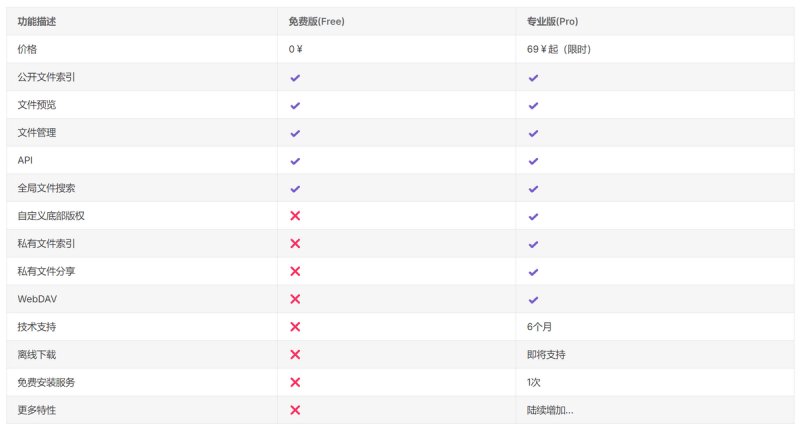Click the 功能描述 header cell
This screenshot has width=800, height=428.
(37, 21)
